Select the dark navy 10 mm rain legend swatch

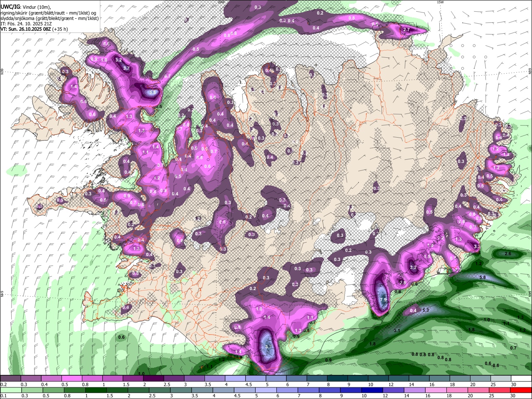pyautogui.click(x=372, y=390)
